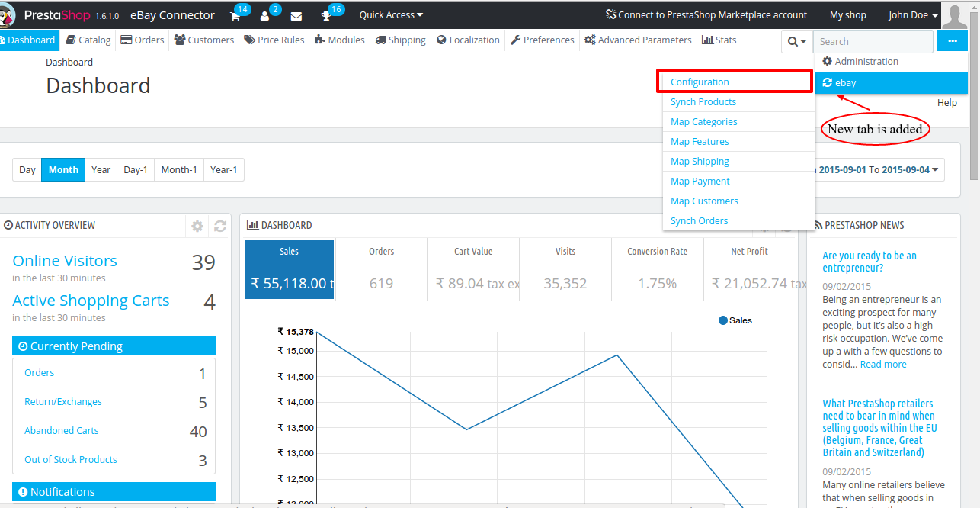Open the Shipping menu
This screenshot has height=508, width=980.
[x=400, y=40]
